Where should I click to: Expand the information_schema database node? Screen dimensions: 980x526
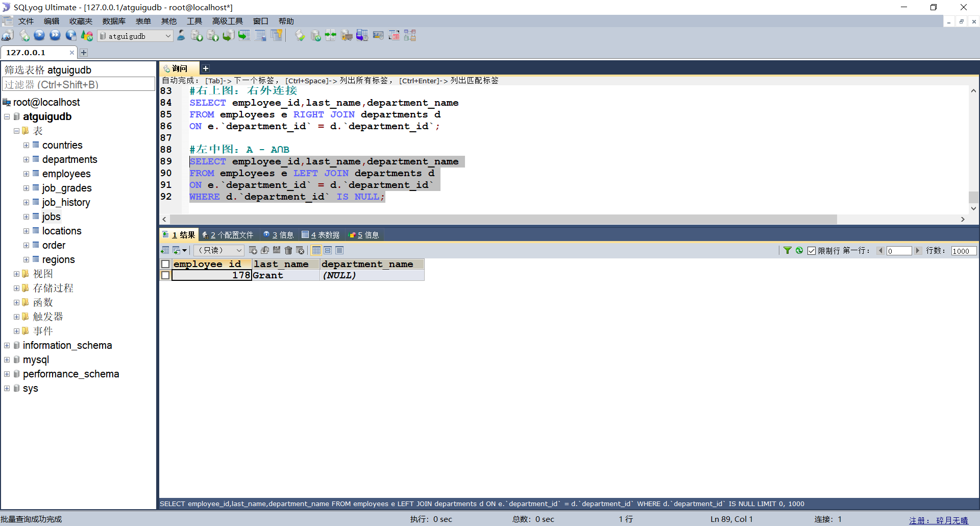tap(7, 346)
